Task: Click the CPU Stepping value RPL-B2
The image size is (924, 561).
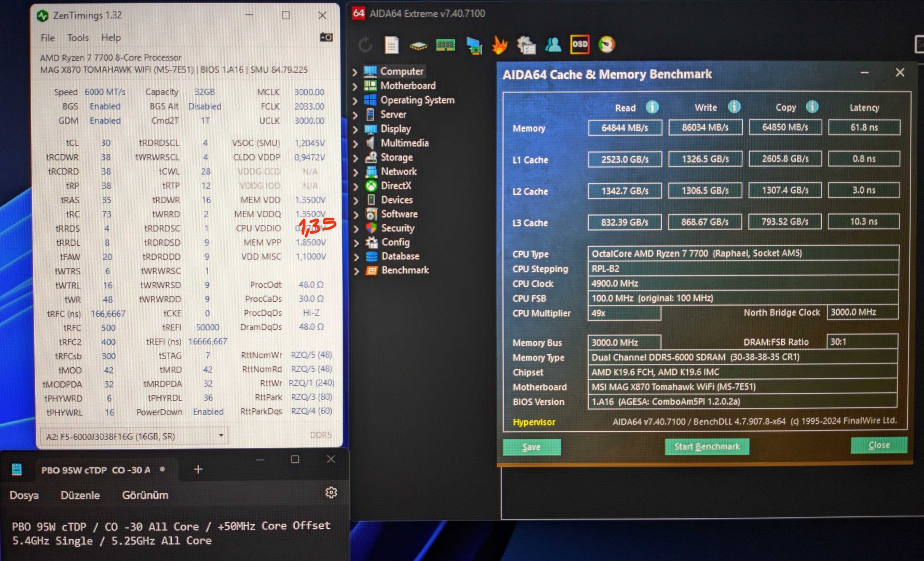Action: [743, 268]
